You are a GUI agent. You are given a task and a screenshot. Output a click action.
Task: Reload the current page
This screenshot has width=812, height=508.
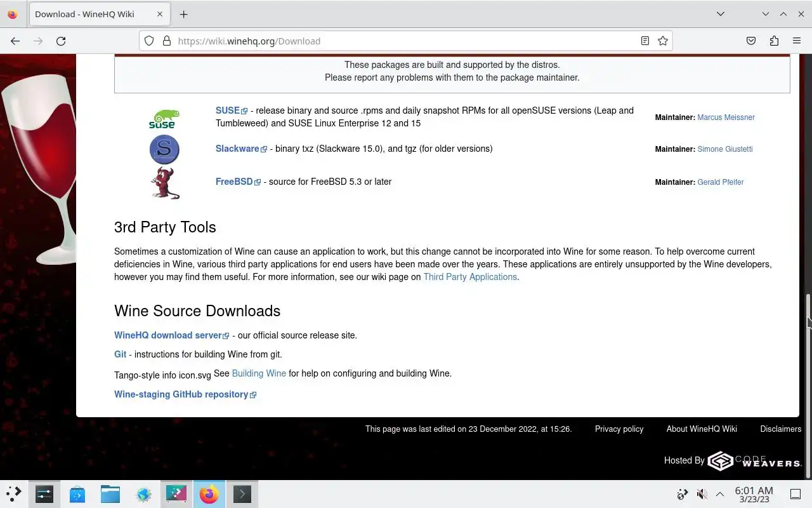point(61,41)
